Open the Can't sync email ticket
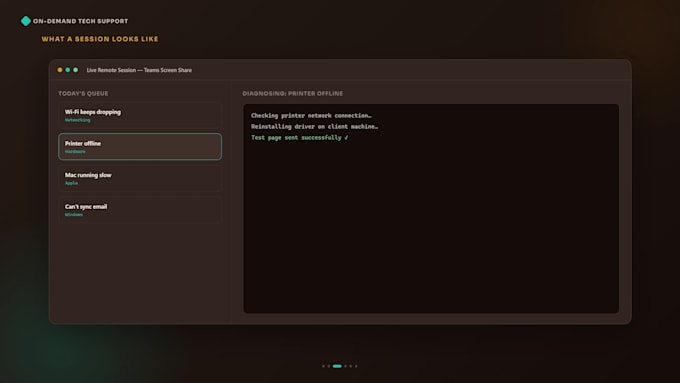The image size is (680, 383). point(140,210)
